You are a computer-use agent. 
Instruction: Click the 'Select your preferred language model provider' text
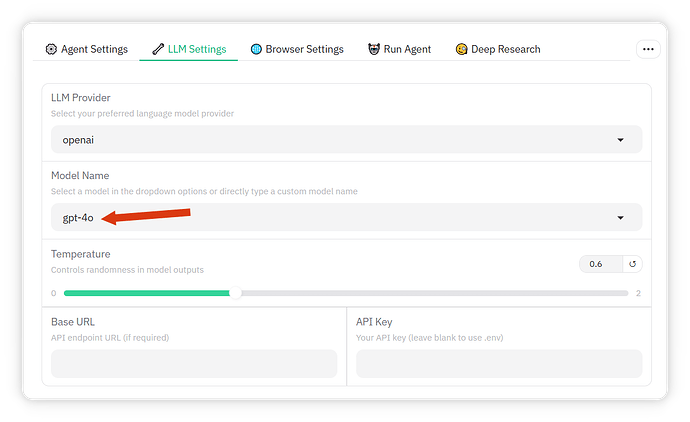tap(142, 114)
